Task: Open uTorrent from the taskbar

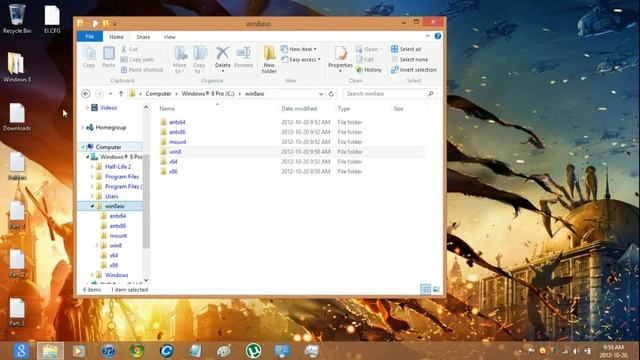Action: pyautogui.click(x=253, y=351)
